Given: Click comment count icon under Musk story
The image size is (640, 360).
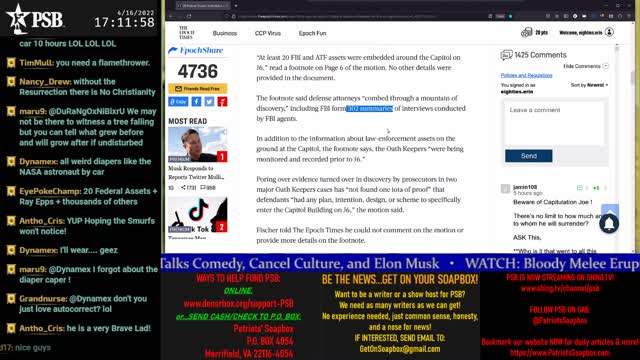Looking at the screenshot, I should pyautogui.click(x=203, y=188).
